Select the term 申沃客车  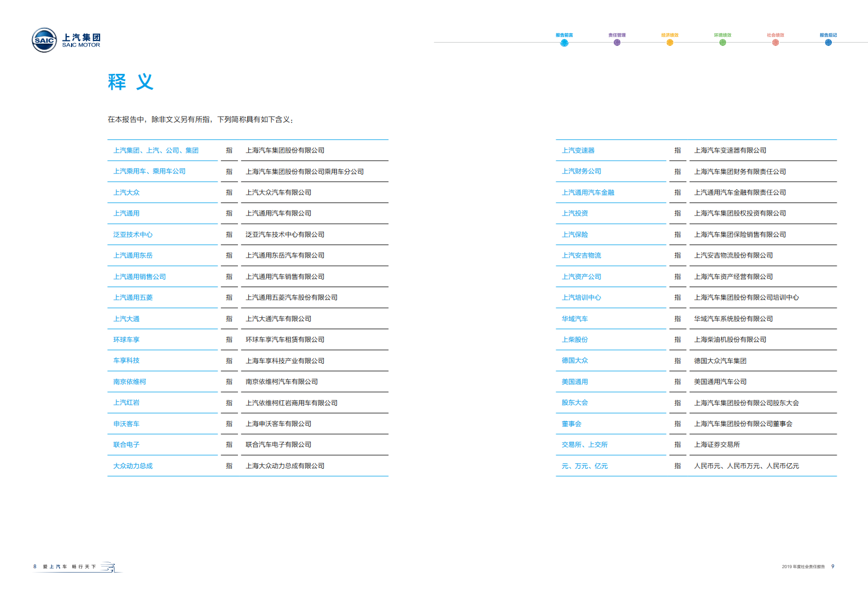tap(126, 424)
